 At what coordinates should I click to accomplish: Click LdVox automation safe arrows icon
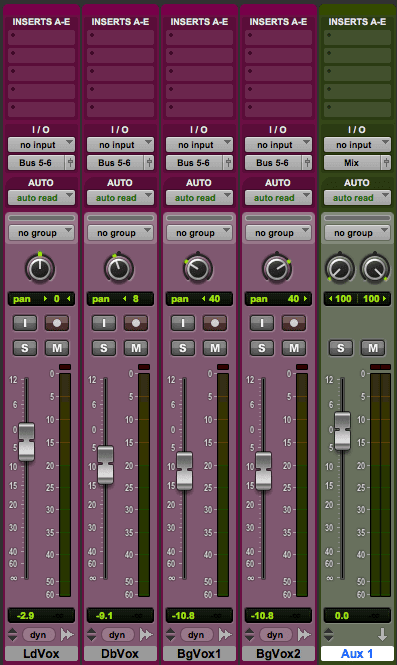coord(67,634)
